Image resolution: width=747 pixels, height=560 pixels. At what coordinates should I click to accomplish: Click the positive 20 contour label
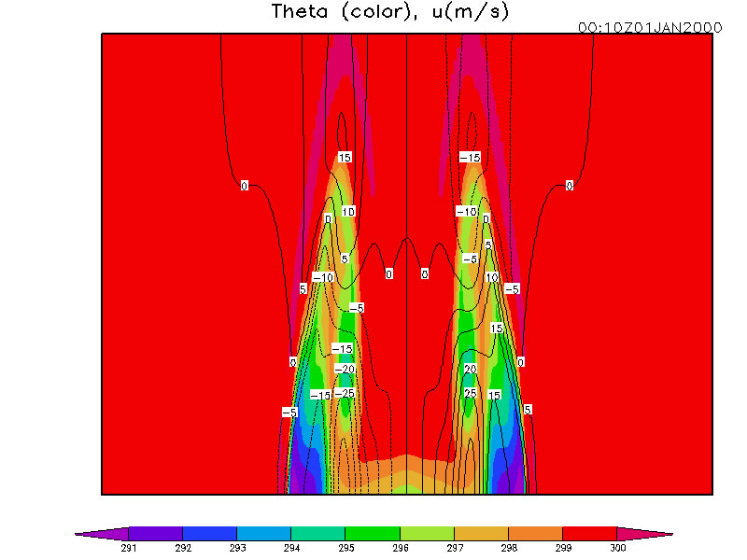pos(471,369)
